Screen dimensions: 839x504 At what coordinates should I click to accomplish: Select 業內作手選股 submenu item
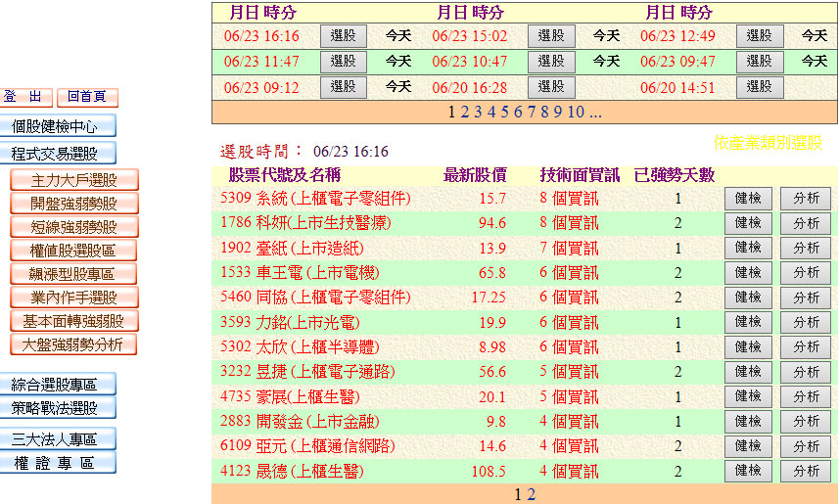click(x=73, y=298)
